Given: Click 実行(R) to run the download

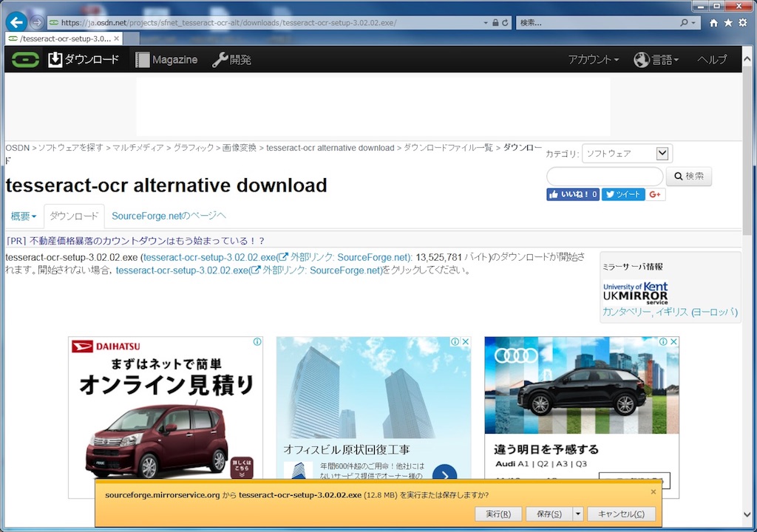Looking at the screenshot, I should point(498,514).
